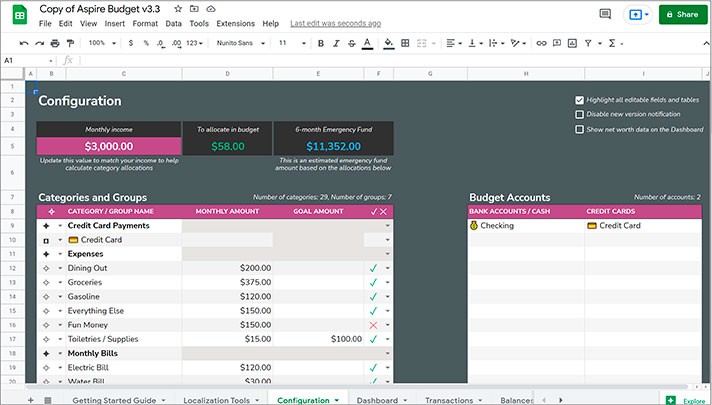This screenshot has height=405, width=712.
Task: Open the type dropdown left of Dining Out
Action: (60, 268)
